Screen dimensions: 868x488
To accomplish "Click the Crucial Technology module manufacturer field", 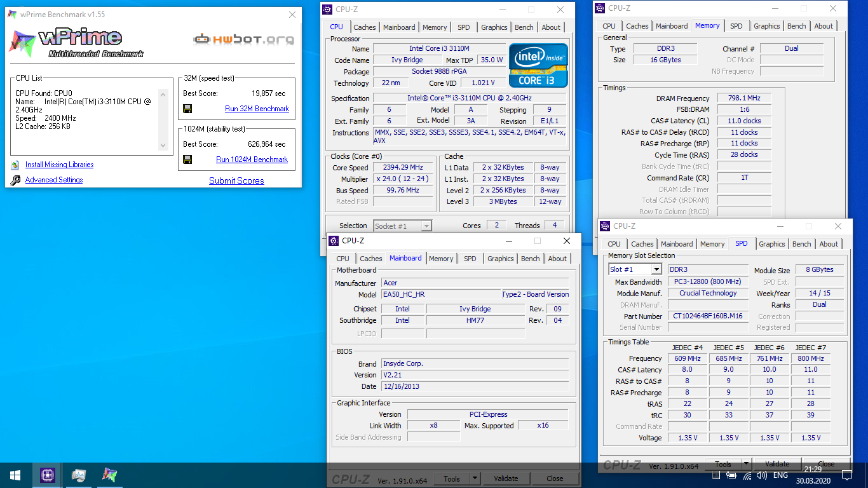I will coord(708,293).
